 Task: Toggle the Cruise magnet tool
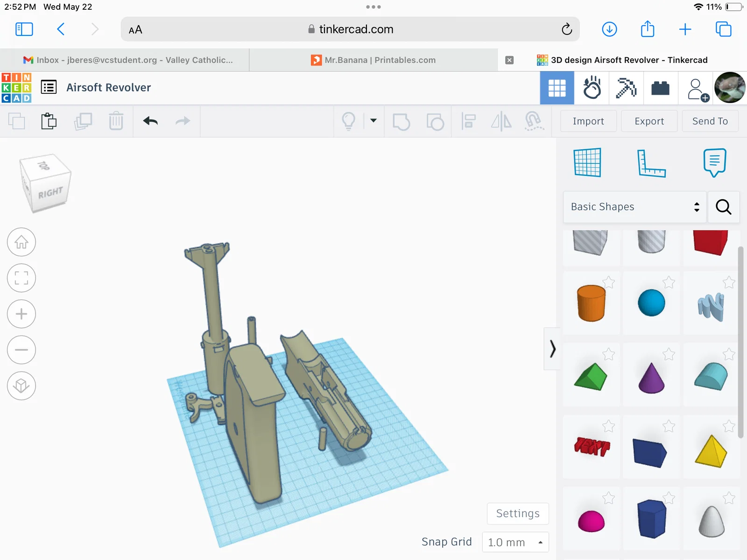pyautogui.click(x=534, y=121)
